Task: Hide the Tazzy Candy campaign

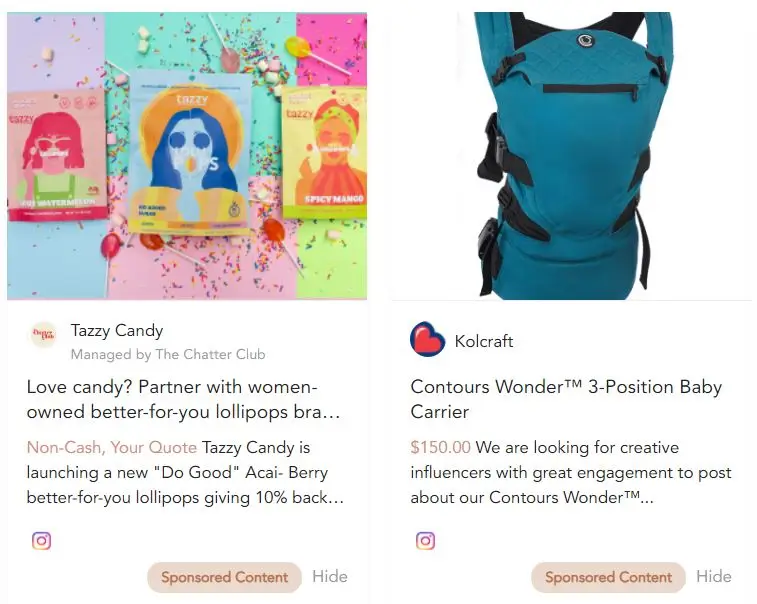Action: [330, 576]
